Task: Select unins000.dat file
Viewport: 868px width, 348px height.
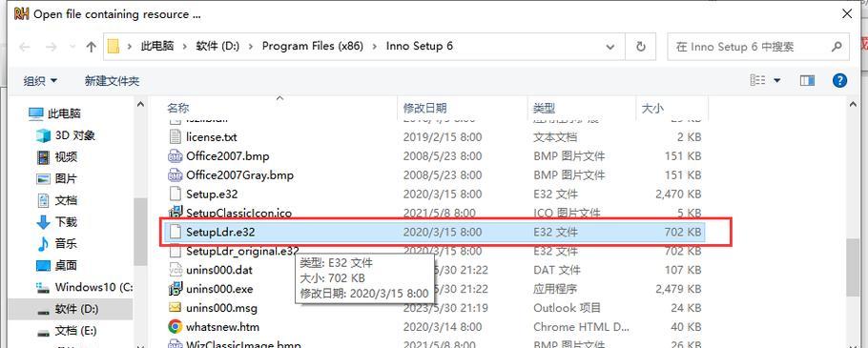Action: 435,270
